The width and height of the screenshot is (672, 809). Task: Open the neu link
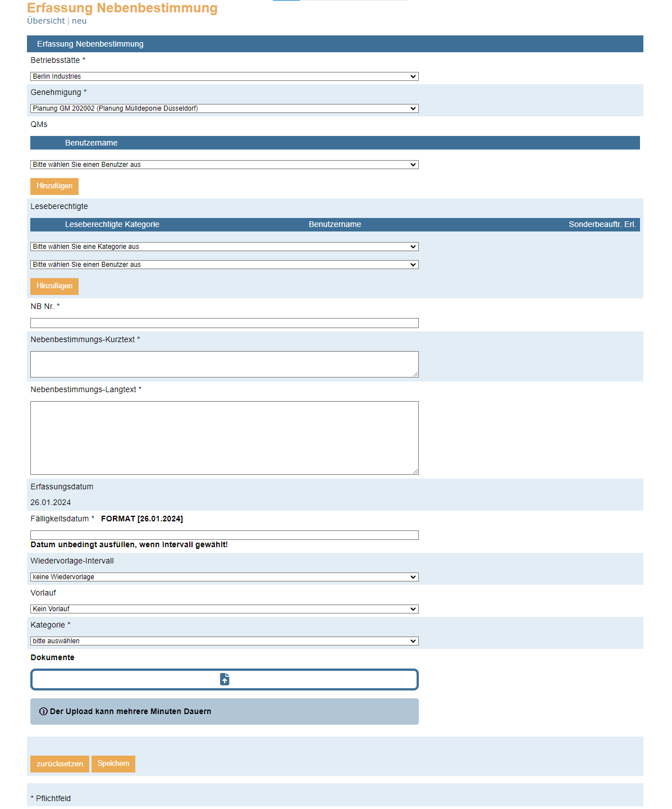point(79,21)
